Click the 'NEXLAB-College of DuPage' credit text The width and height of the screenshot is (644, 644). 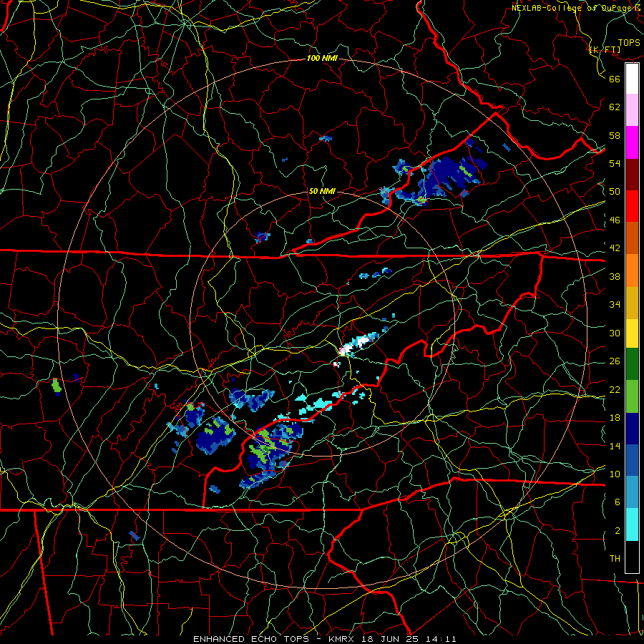(x=571, y=8)
